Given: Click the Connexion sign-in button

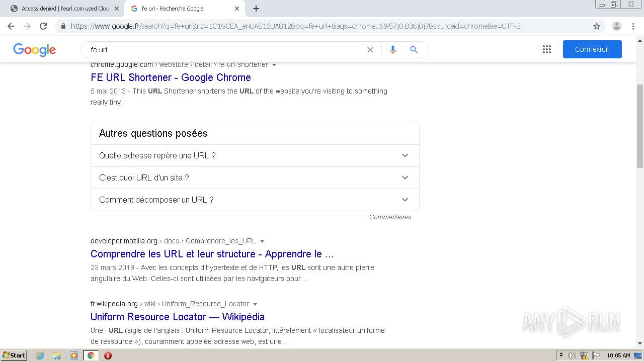Looking at the screenshot, I should 592,49.
